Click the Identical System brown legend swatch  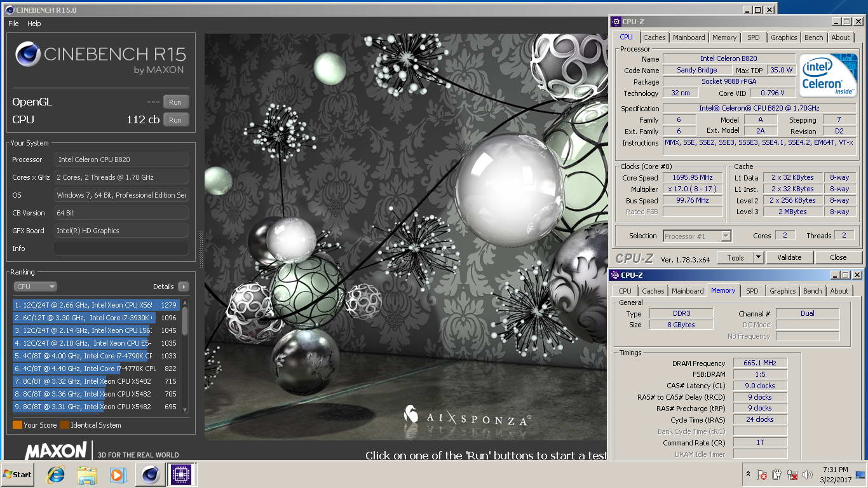pyautogui.click(x=64, y=425)
